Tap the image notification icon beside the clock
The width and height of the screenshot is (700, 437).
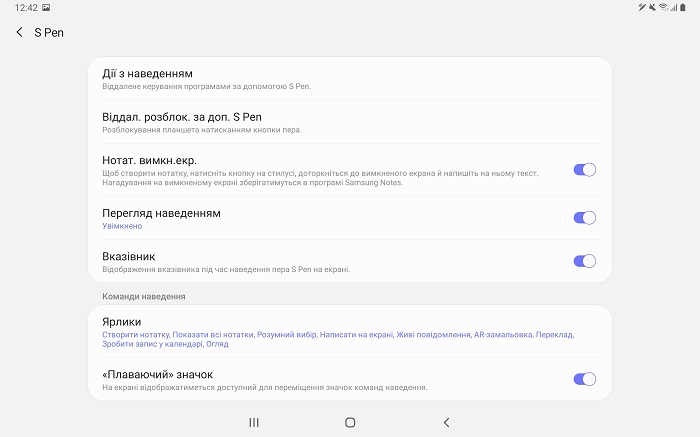46,7
